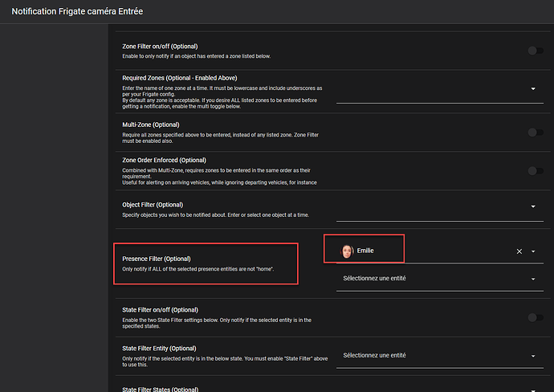This screenshot has height=392, width=554.
Task: Click the Emillie entity name text
Action: pos(365,251)
